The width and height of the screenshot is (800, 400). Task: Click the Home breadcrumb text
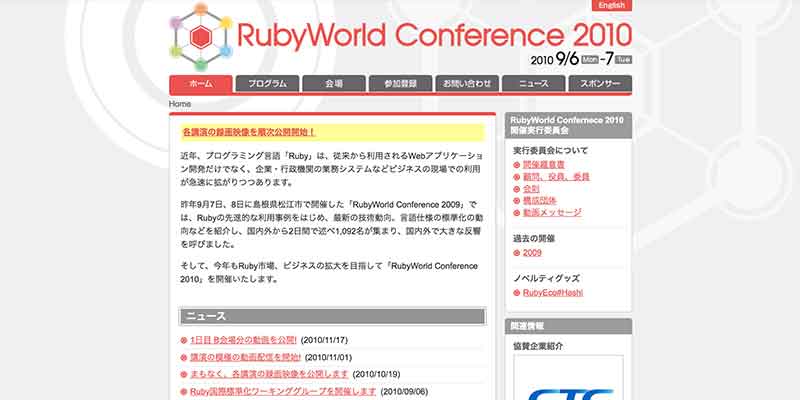point(180,104)
